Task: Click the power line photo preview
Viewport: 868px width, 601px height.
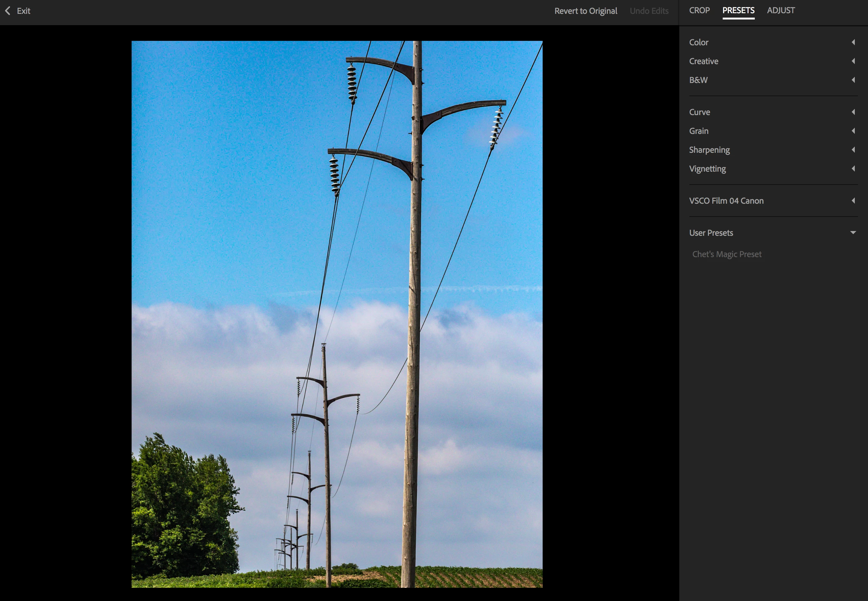Action: click(x=337, y=314)
